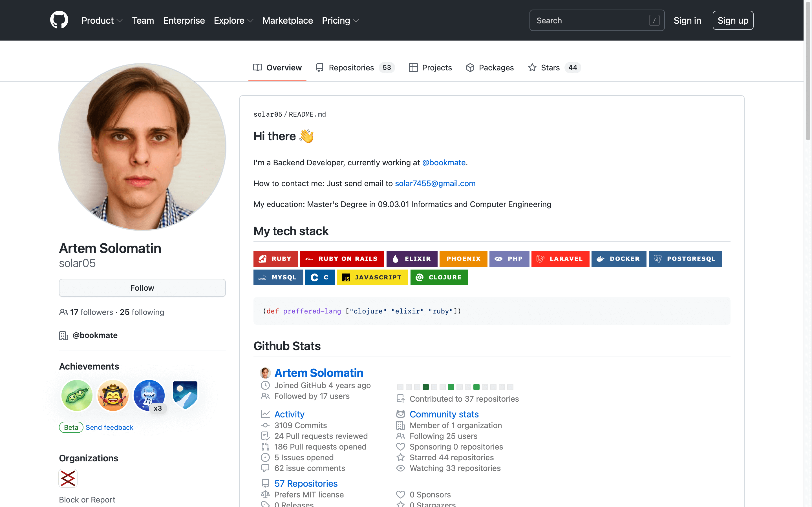Open the Product dropdown menu

coord(102,21)
